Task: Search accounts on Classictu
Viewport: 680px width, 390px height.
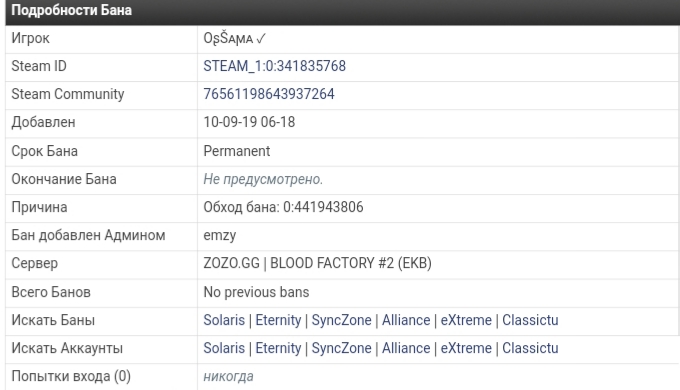Action: [x=530, y=348]
